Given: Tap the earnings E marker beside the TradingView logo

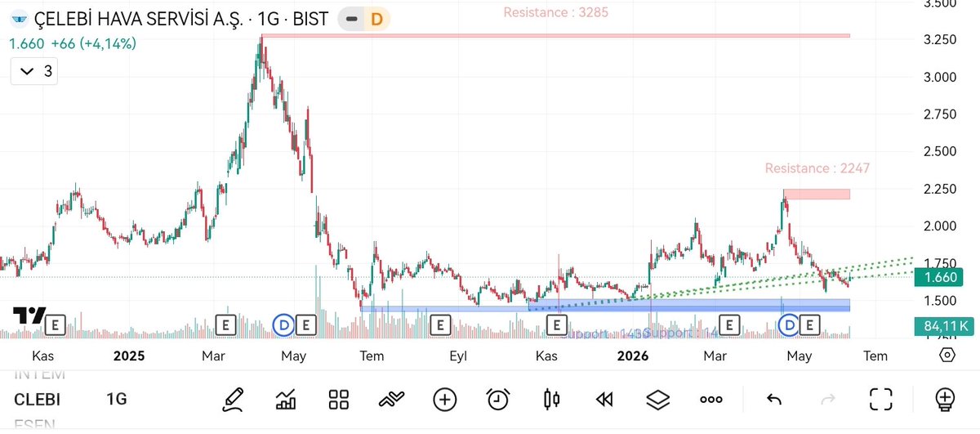Looking at the screenshot, I should click(x=55, y=325).
